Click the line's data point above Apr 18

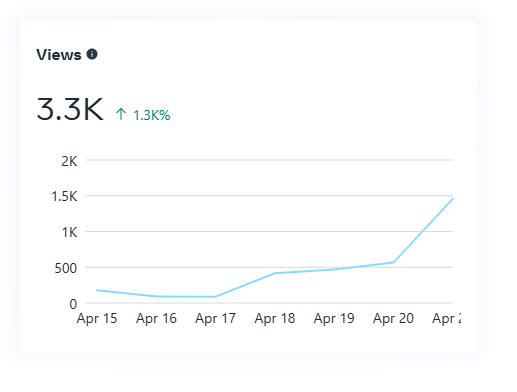point(275,273)
